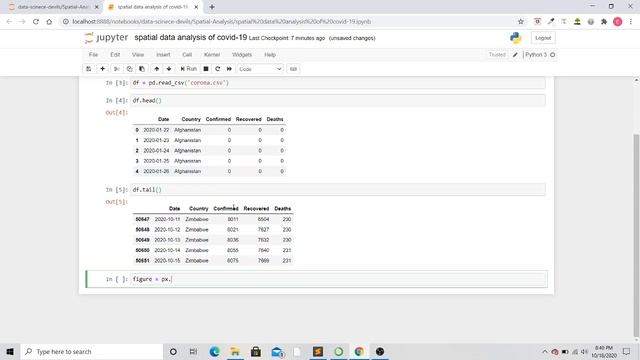Reload the page in the browser

(36, 22)
